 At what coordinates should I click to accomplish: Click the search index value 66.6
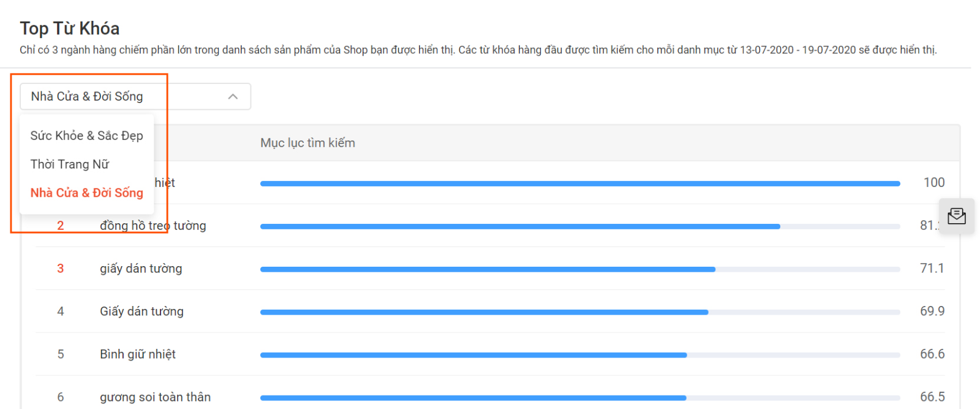tap(932, 354)
